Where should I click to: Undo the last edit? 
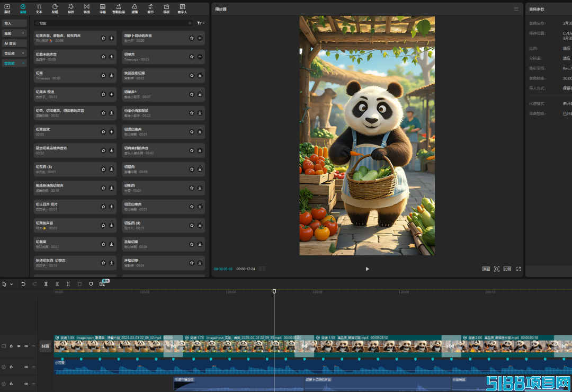[x=23, y=284]
